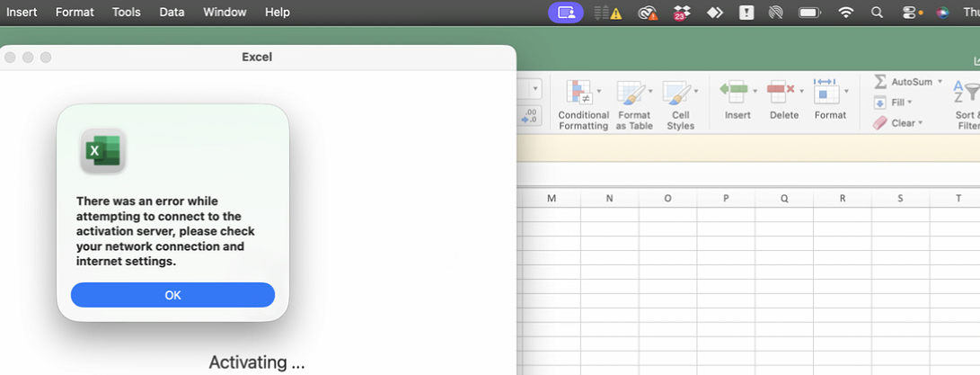Select column P header
Image resolution: width=980 pixels, height=375 pixels.
point(726,199)
